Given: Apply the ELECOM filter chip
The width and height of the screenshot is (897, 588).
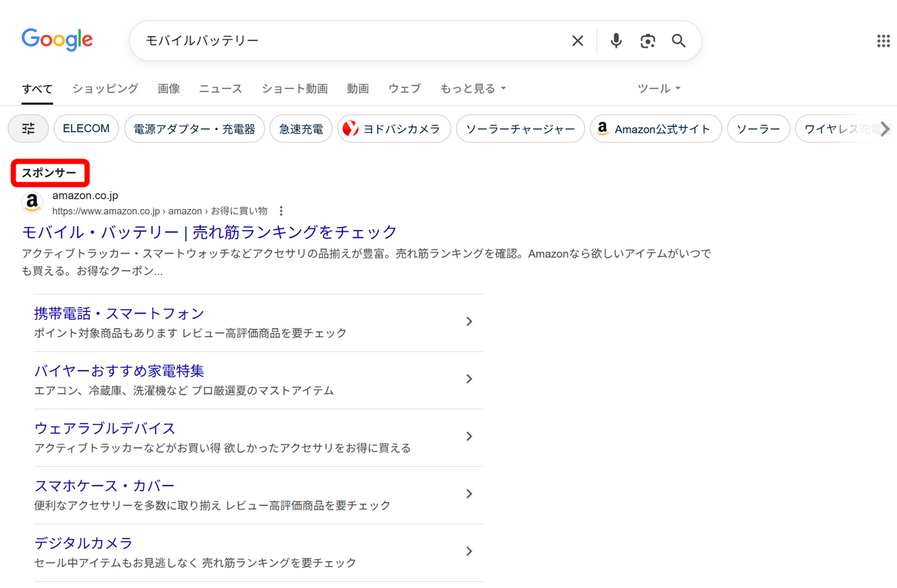Looking at the screenshot, I should point(86,129).
